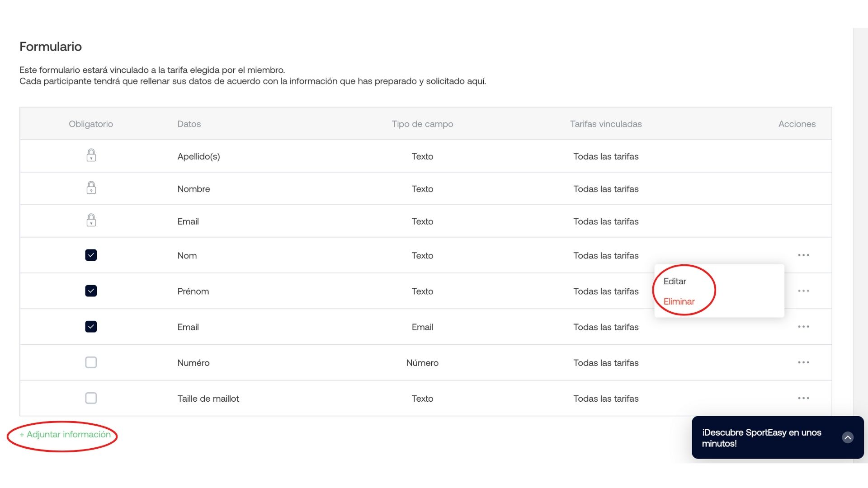The width and height of the screenshot is (868, 488).
Task: Open actions menu for Taille de maillot
Action: click(x=803, y=398)
